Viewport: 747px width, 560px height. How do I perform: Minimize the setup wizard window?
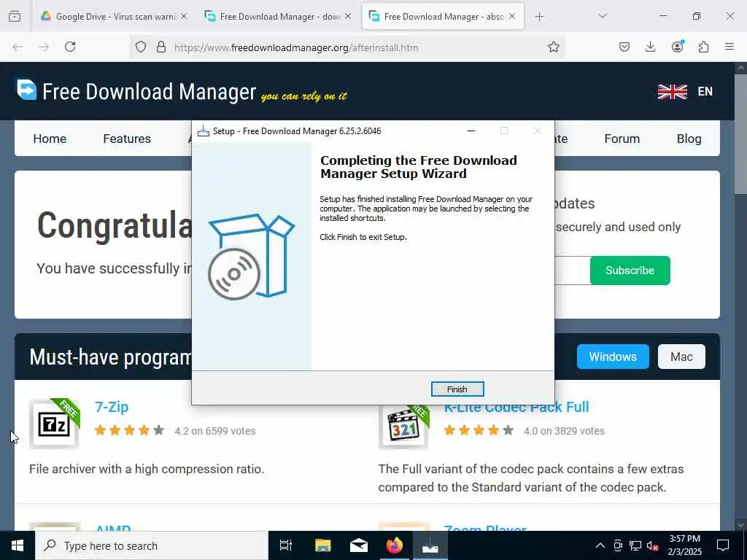(x=471, y=131)
